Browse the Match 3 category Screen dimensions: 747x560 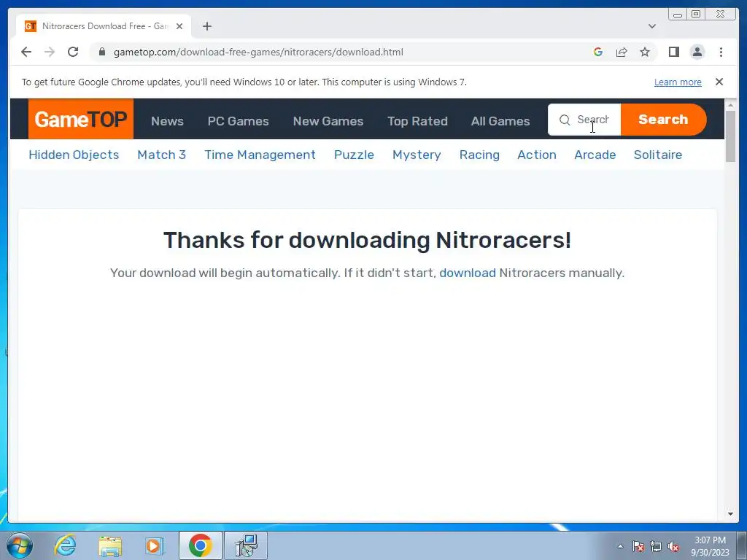pos(161,155)
